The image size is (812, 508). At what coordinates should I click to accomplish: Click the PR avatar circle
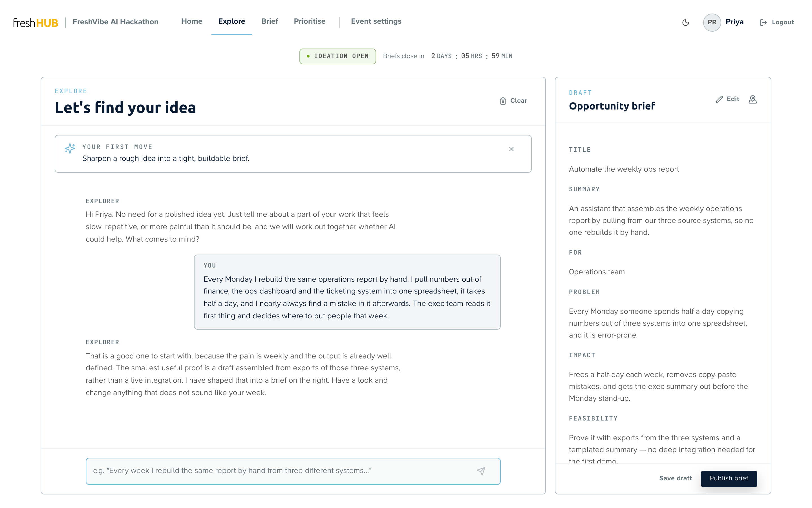pyautogui.click(x=712, y=22)
